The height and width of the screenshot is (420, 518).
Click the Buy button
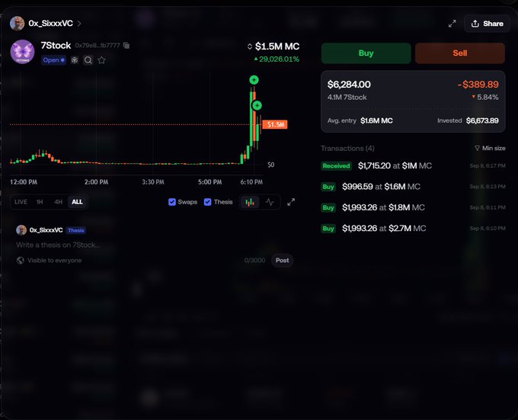click(x=366, y=53)
